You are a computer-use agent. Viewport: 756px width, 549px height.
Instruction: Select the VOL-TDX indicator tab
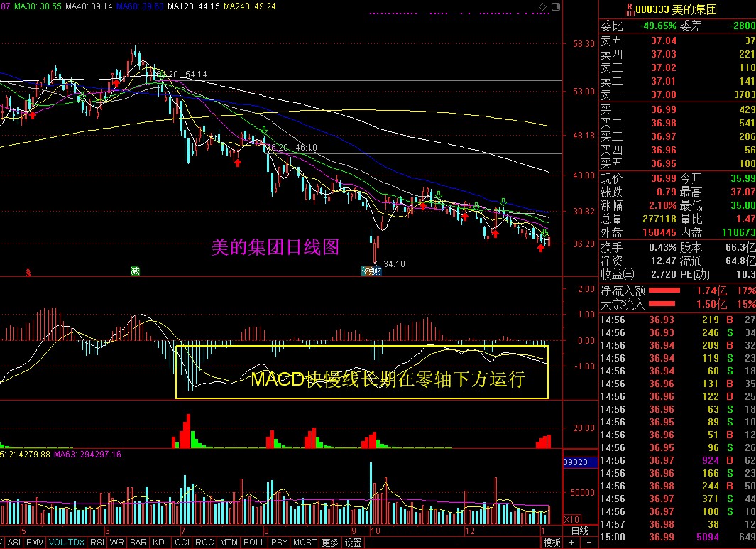pyautogui.click(x=67, y=543)
